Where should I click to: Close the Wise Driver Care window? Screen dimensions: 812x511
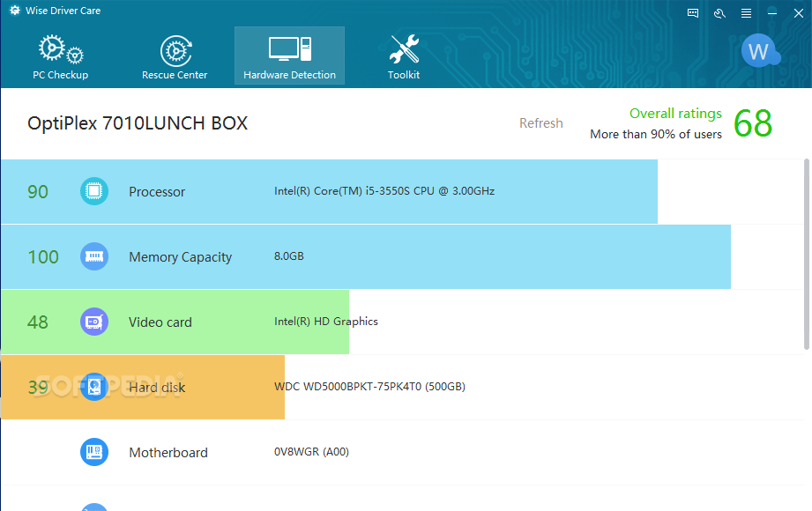pos(799,13)
